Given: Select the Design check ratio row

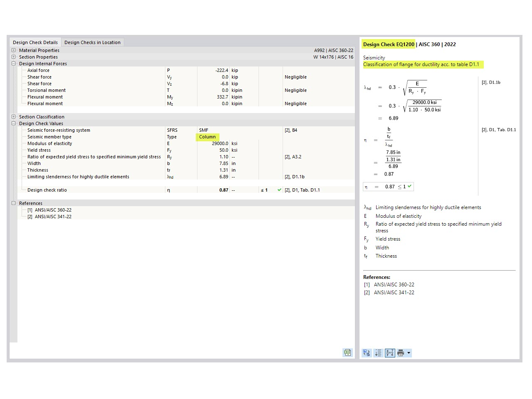Looking at the screenshot, I should (47, 190).
